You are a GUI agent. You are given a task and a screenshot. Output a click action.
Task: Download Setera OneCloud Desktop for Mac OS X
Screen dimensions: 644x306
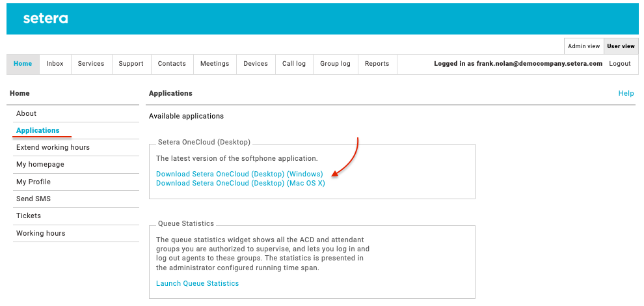pyautogui.click(x=240, y=184)
